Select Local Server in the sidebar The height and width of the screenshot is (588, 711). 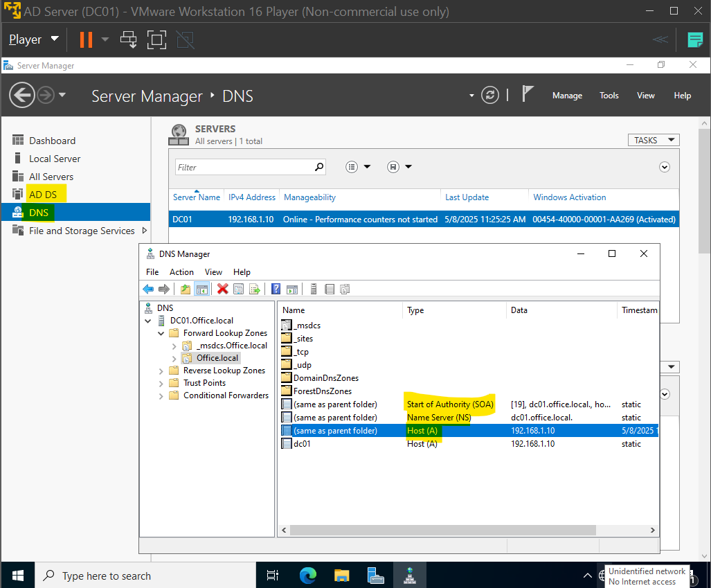pyautogui.click(x=55, y=159)
